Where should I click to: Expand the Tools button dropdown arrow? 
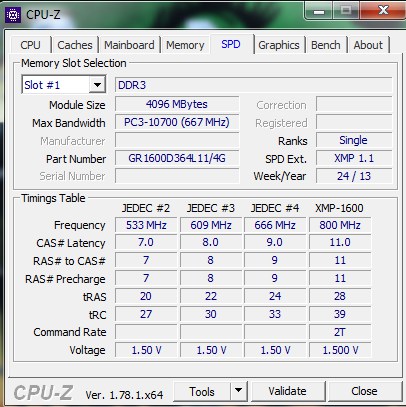(x=238, y=391)
